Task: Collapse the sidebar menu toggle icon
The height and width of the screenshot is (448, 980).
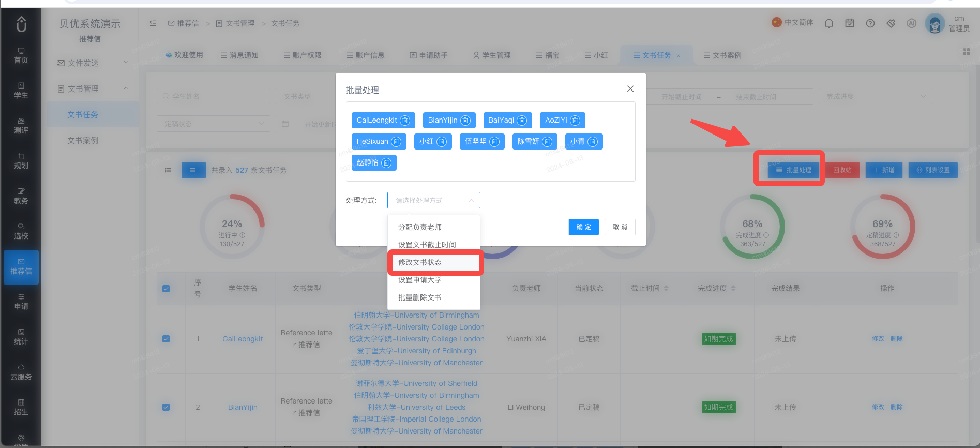Action: 153,23
